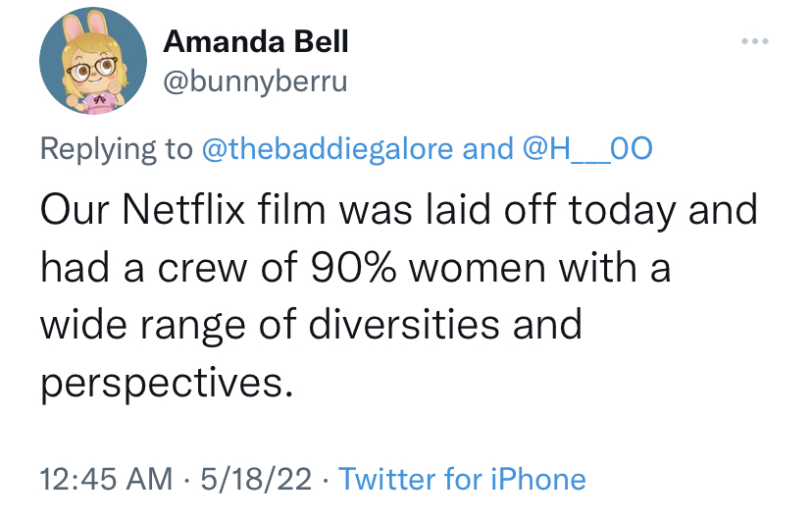
Task: Click the Amanda Bell display name
Action: click(x=256, y=41)
